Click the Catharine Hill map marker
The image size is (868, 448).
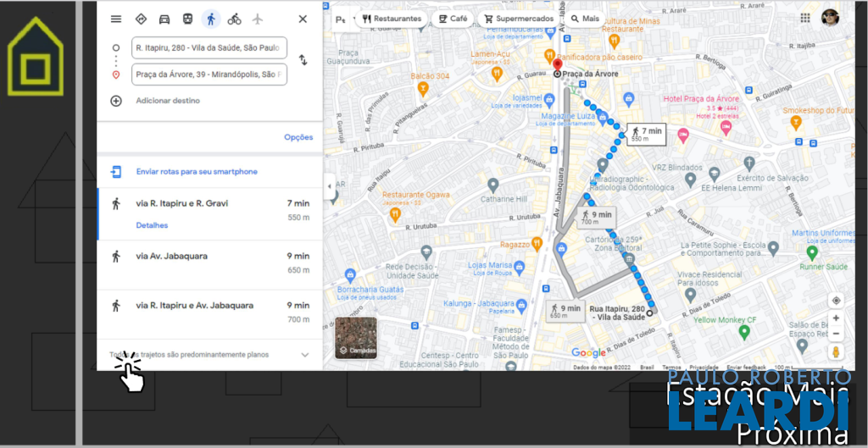point(493,185)
